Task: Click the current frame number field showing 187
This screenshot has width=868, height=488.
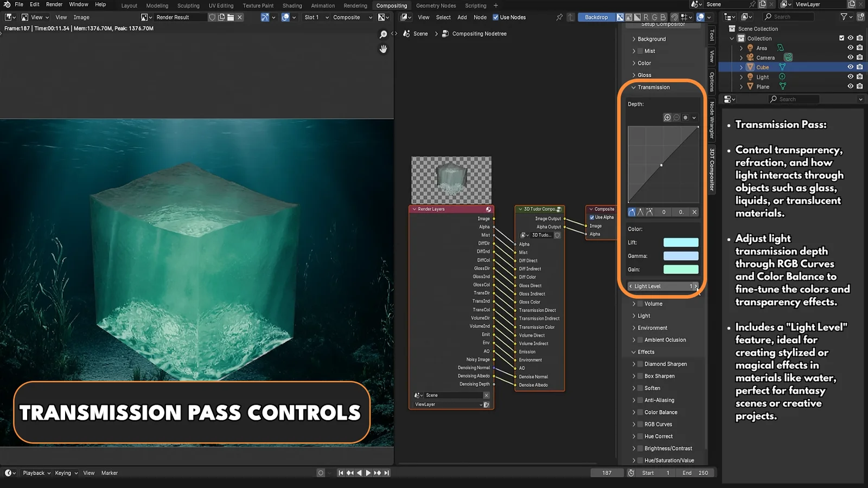Action: [x=607, y=472]
